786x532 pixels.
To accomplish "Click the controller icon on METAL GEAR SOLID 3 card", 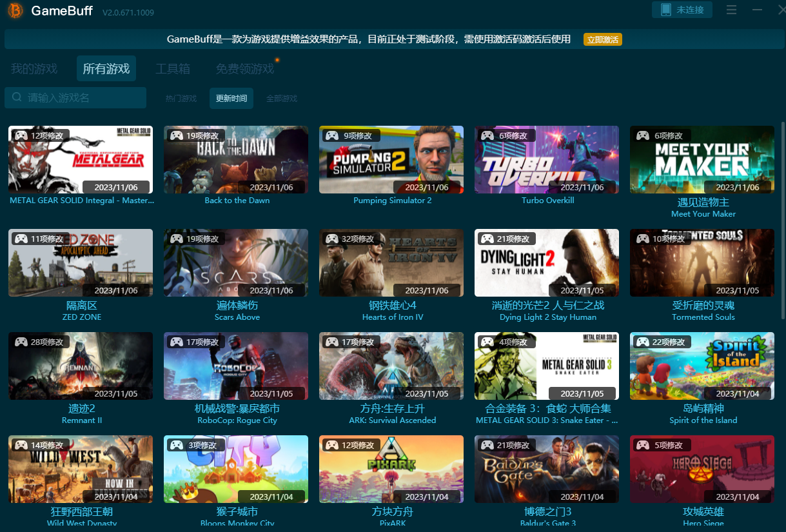I will point(487,342).
